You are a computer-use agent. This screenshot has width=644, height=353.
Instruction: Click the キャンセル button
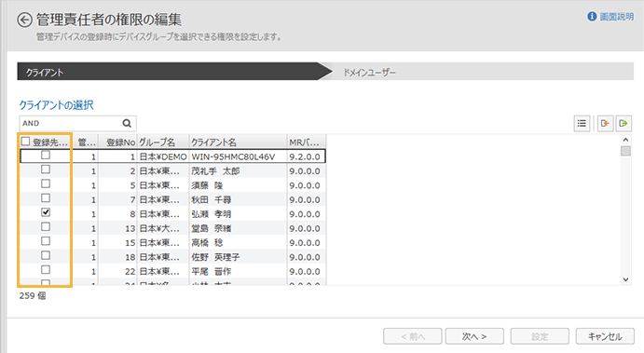[x=605, y=336]
